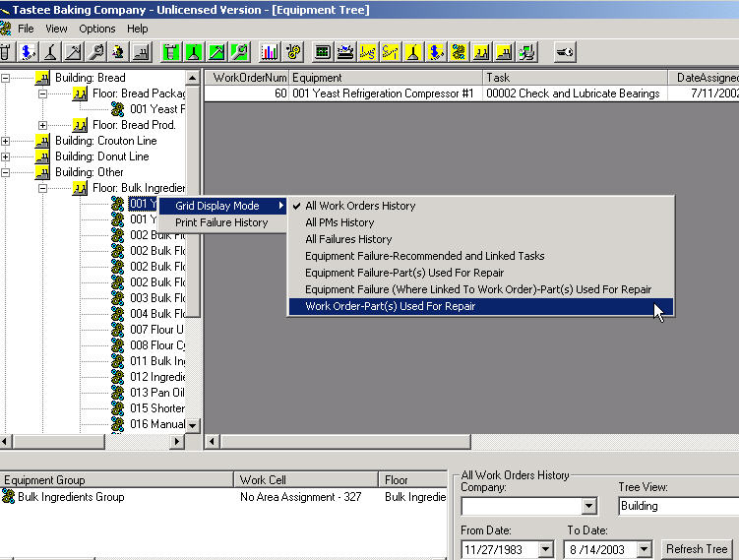Choose Equipment Failure-Part(s) Used For Repair

(481, 273)
